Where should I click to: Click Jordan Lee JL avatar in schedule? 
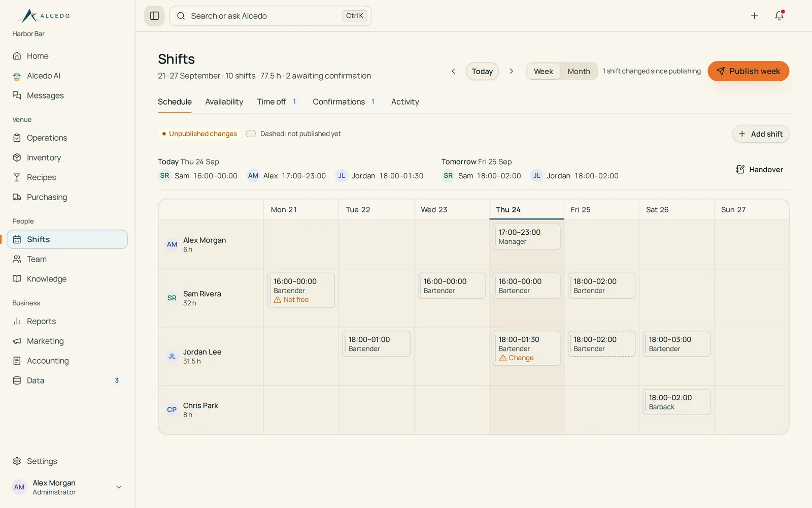(172, 356)
